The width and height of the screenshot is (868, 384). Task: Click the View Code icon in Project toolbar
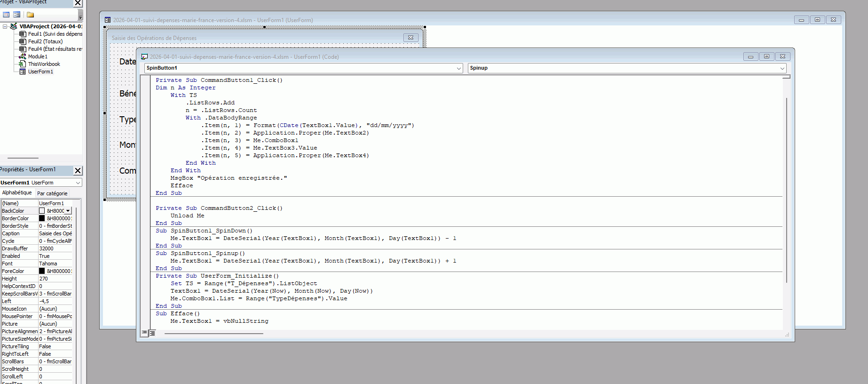(6, 15)
